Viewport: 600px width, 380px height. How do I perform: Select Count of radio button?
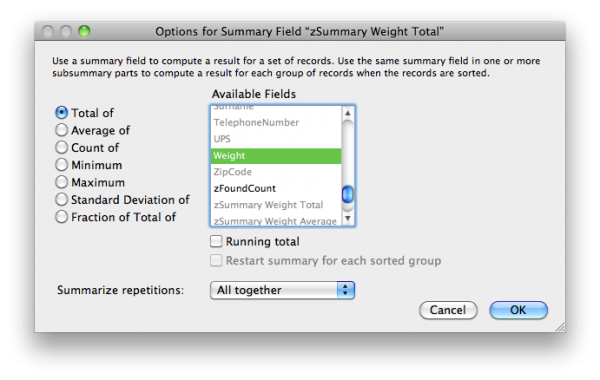[x=61, y=147]
